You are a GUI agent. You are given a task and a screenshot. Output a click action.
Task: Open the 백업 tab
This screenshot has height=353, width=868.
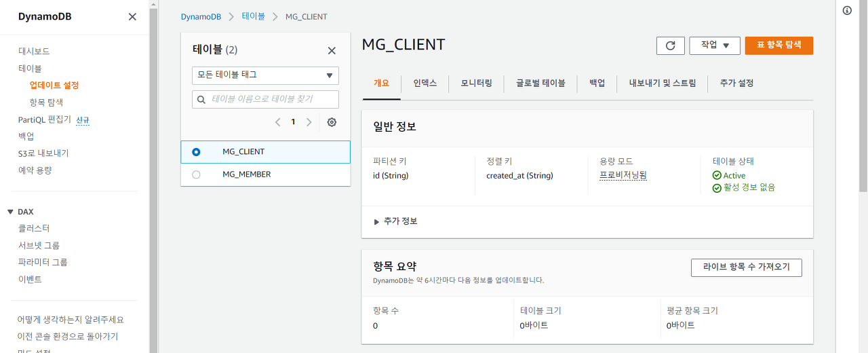click(597, 83)
